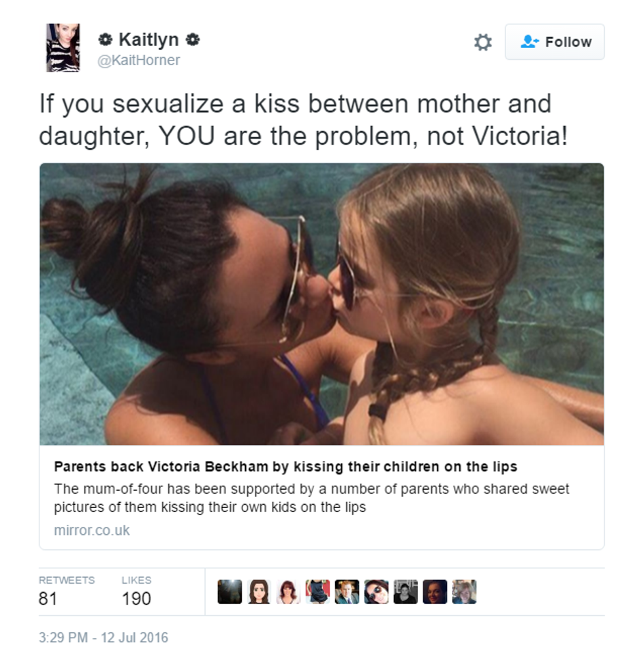
Task: Open the red-haired woman liker avatar
Action: [x=288, y=591]
